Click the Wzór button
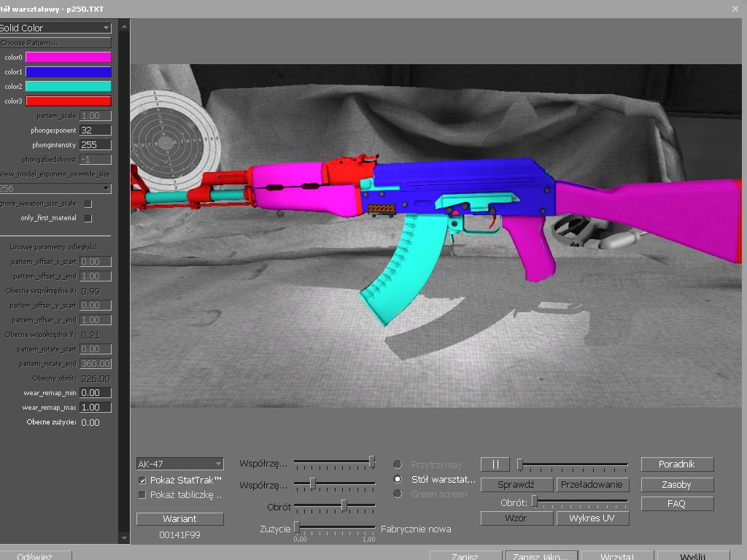Image resolution: width=747 pixels, height=560 pixels. [516, 518]
